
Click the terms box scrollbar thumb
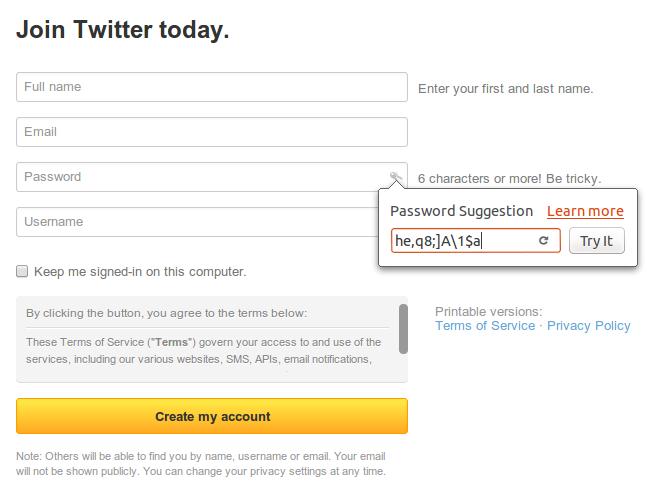[403, 329]
